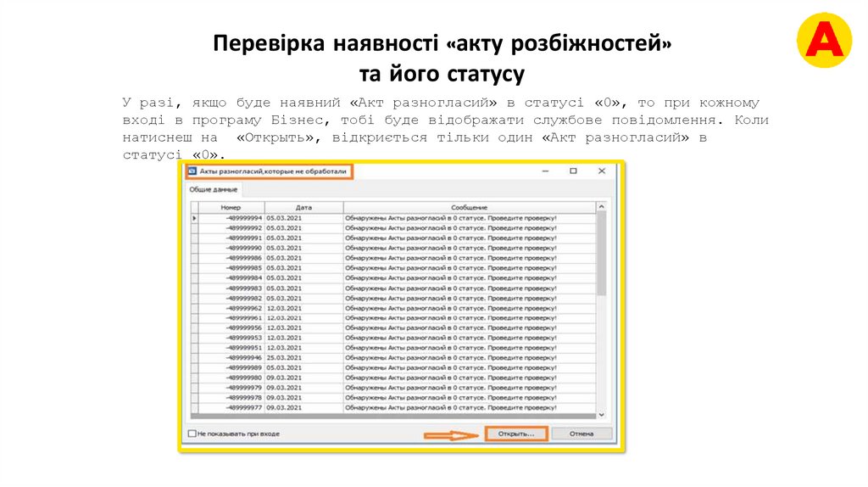Select row number -489999977
This screenshot has height=487, width=868.
point(393,408)
